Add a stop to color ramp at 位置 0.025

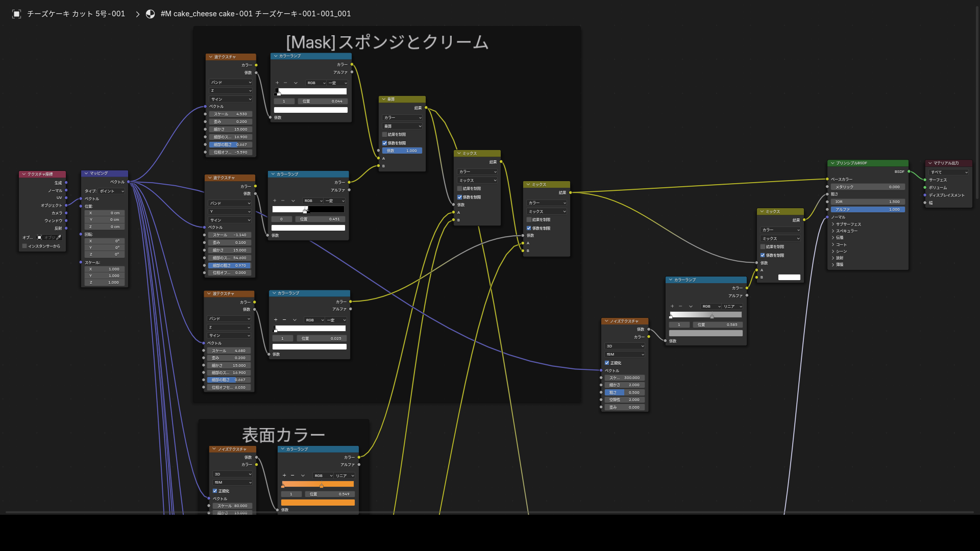pyautogui.click(x=276, y=320)
